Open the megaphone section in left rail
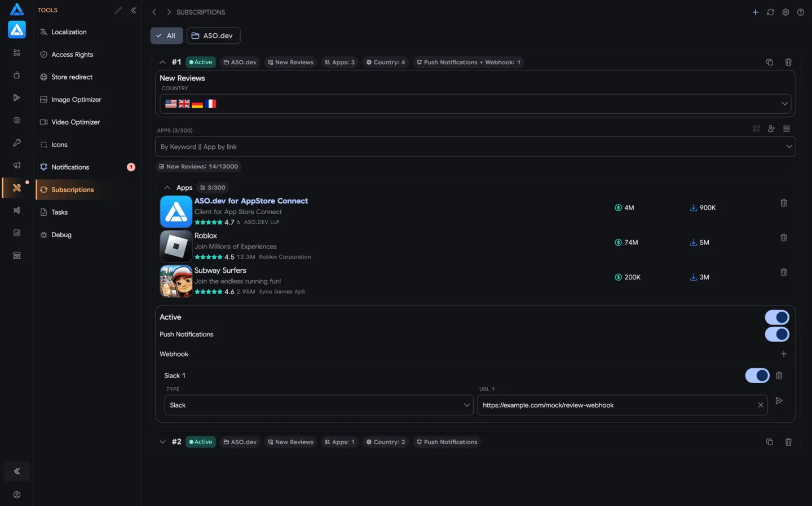 (x=17, y=165)
